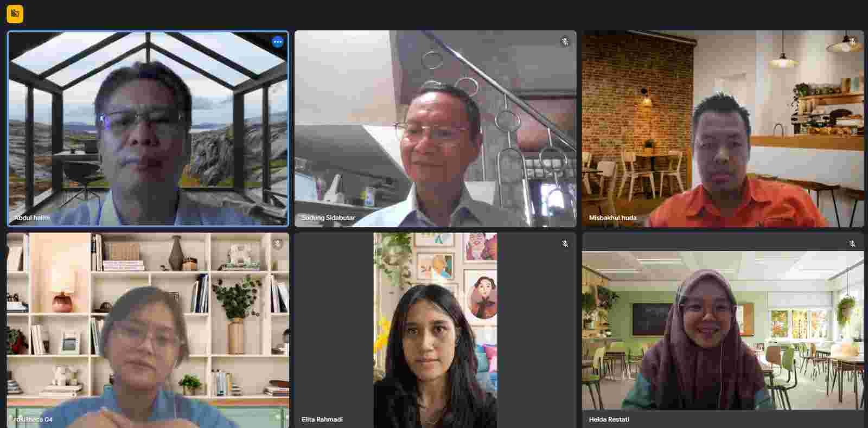Select Helda Restati's video feed

pyautogui.click(x=723, y=331)
